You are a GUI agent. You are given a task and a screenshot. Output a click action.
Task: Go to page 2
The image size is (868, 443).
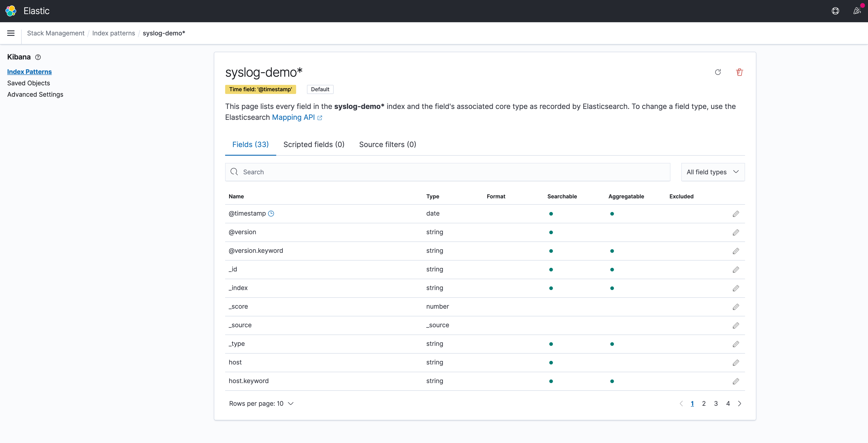click(x=703, y=404)
